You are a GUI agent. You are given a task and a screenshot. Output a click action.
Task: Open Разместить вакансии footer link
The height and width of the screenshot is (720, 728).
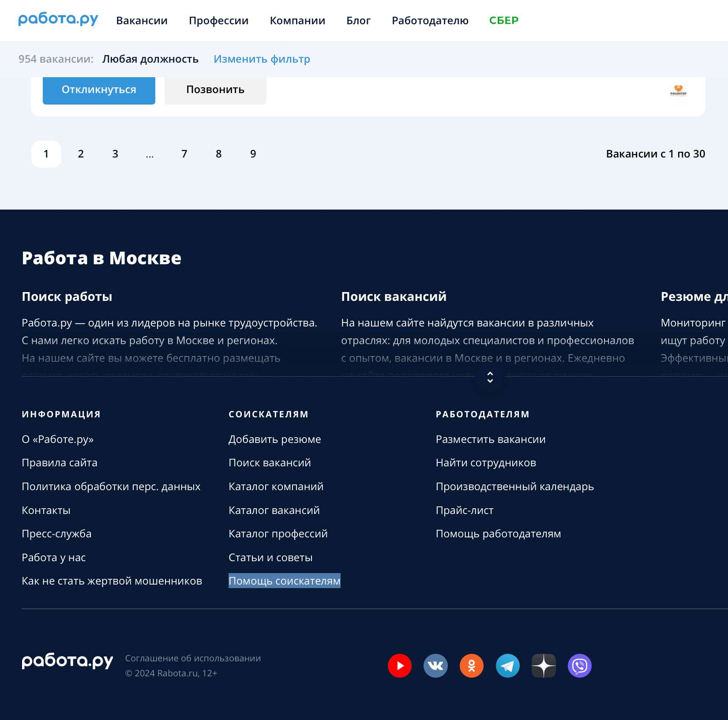point(491,439)
